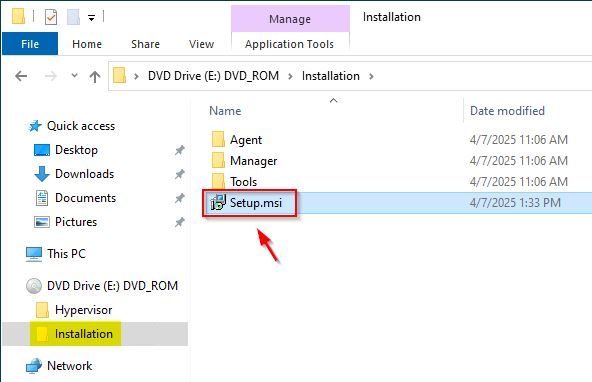Expand chevron after DVD_ROM breadcrumb
The height and width of the screenshot is (382, 592).
click(290, 76)
